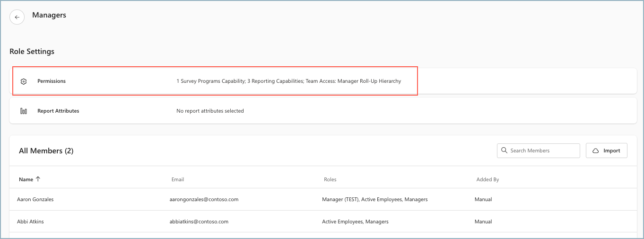644x239 pixels.
Task: Click the Added By column header
Action: 487,179
